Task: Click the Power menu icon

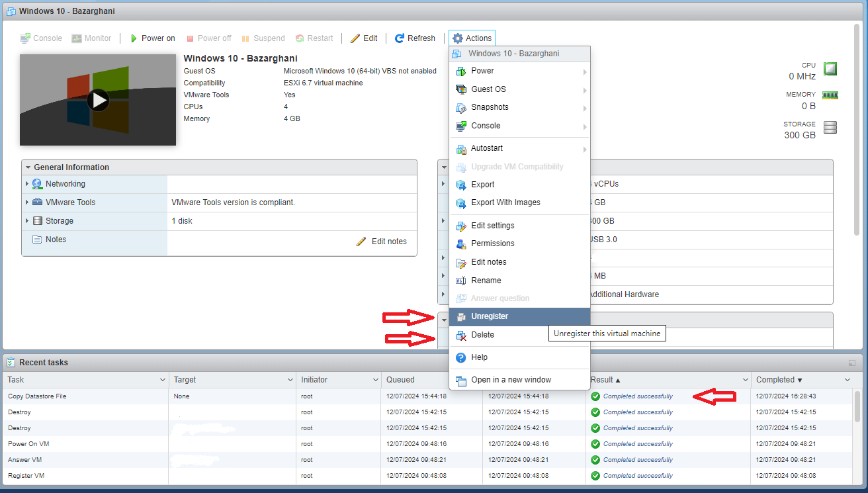Action: click(461, 71)
